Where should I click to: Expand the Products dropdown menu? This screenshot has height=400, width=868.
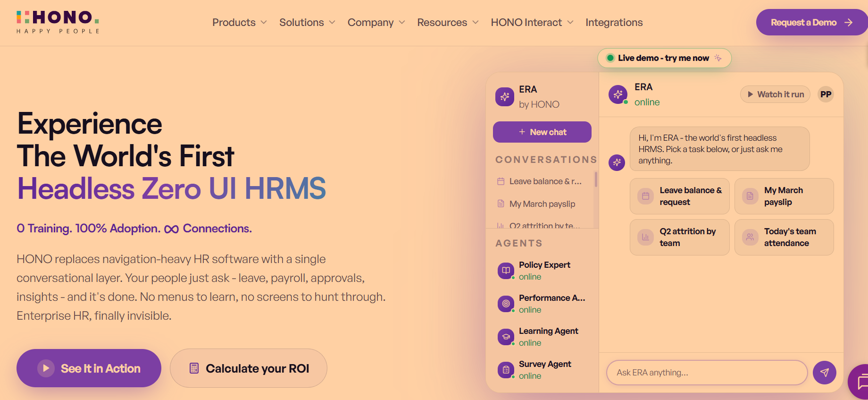(x=240, y=23)
